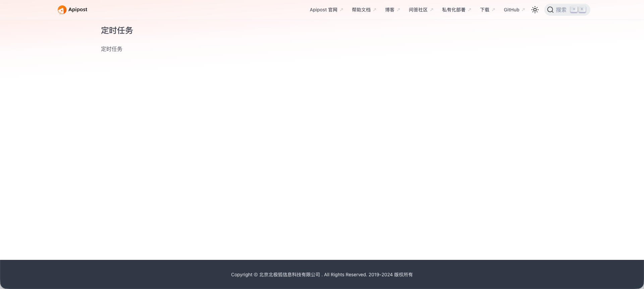Click the K shortcut key badge

point(582,9)
